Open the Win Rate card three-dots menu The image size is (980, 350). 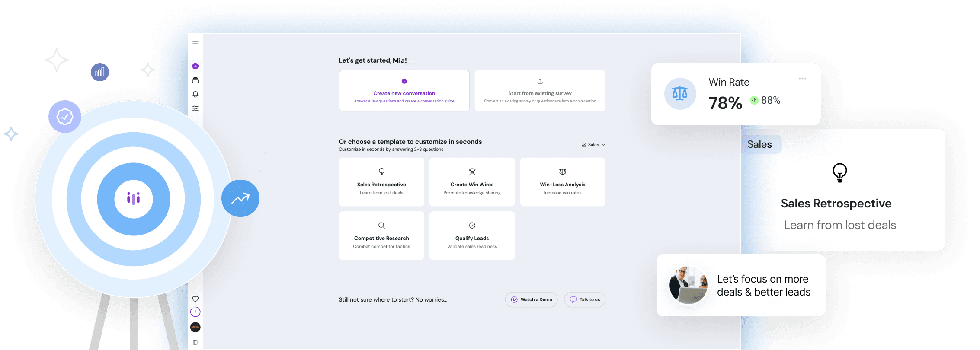coord(802,79)
